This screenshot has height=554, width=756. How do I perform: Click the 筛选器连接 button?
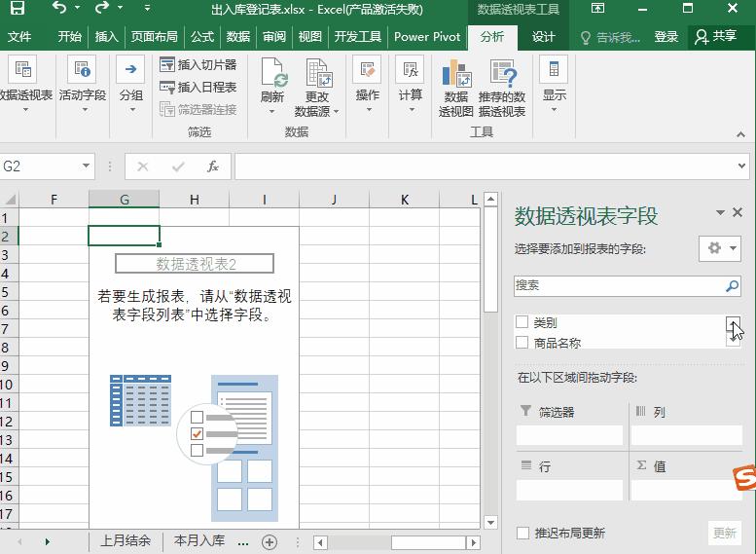pyautogui.click(x=198, y=110)
